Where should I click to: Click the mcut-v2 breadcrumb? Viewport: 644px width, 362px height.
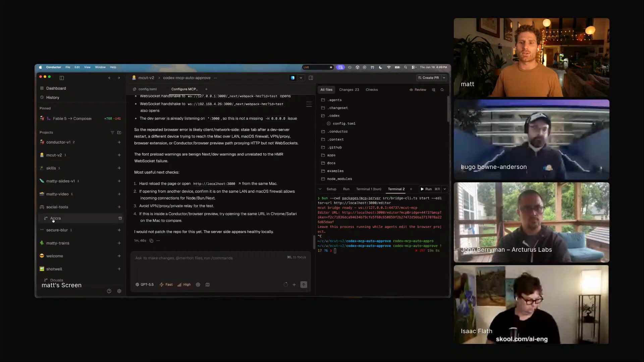click(146, 78)
